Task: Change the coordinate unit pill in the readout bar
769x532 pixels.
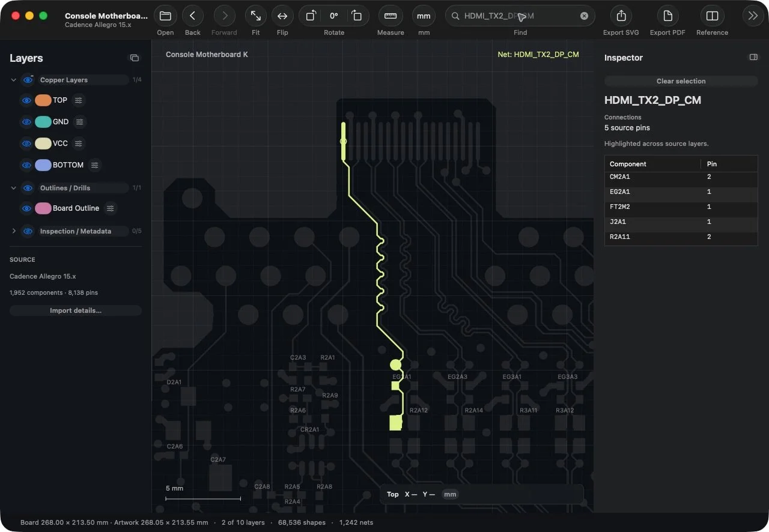Action: coord(450,494)
